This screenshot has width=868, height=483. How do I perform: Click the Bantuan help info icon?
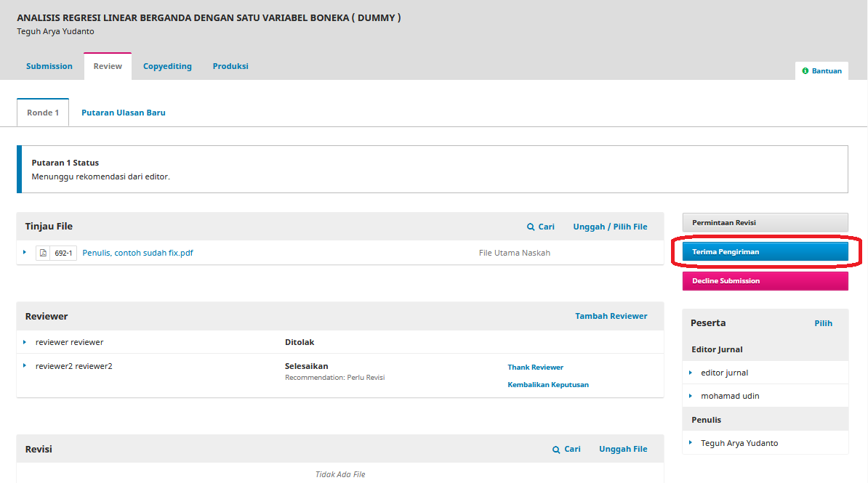click(x=805, y=71)
